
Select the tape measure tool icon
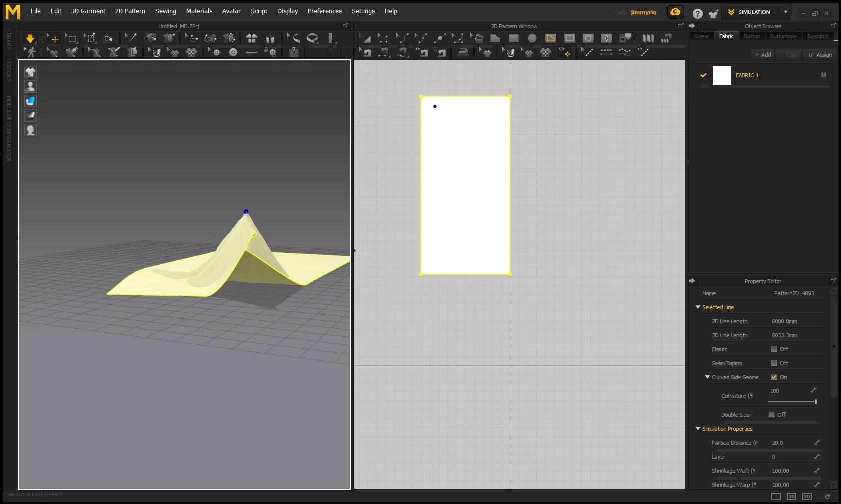click(312, 38)
